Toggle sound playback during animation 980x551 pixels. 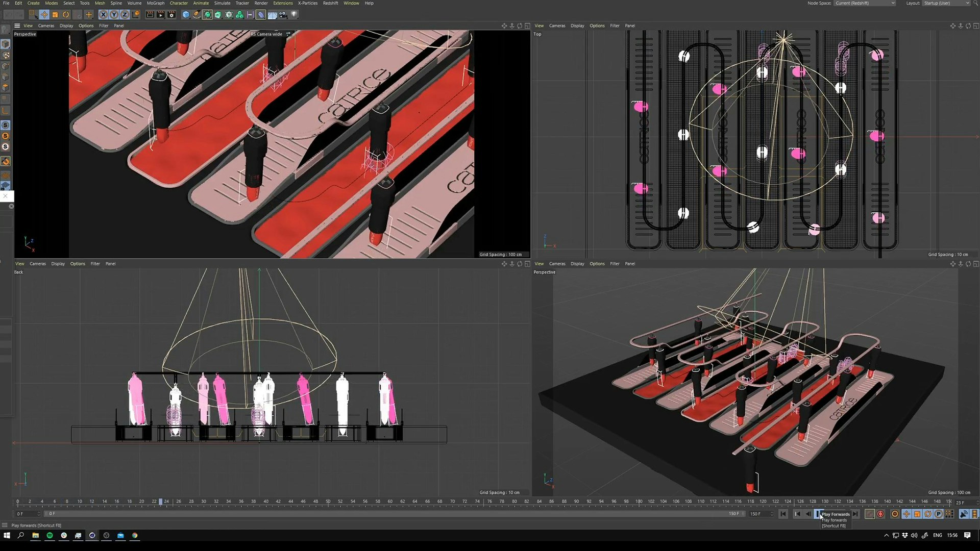tap(964, 514)
